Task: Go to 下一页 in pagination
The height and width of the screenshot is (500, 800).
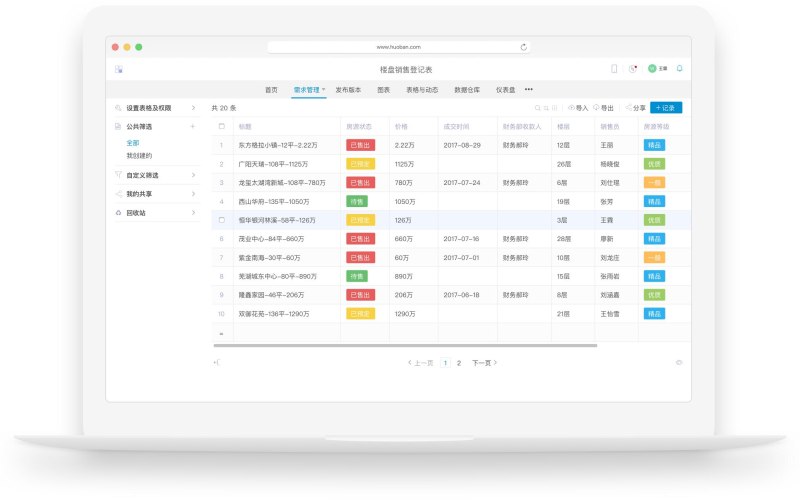Action: (484, 363)
